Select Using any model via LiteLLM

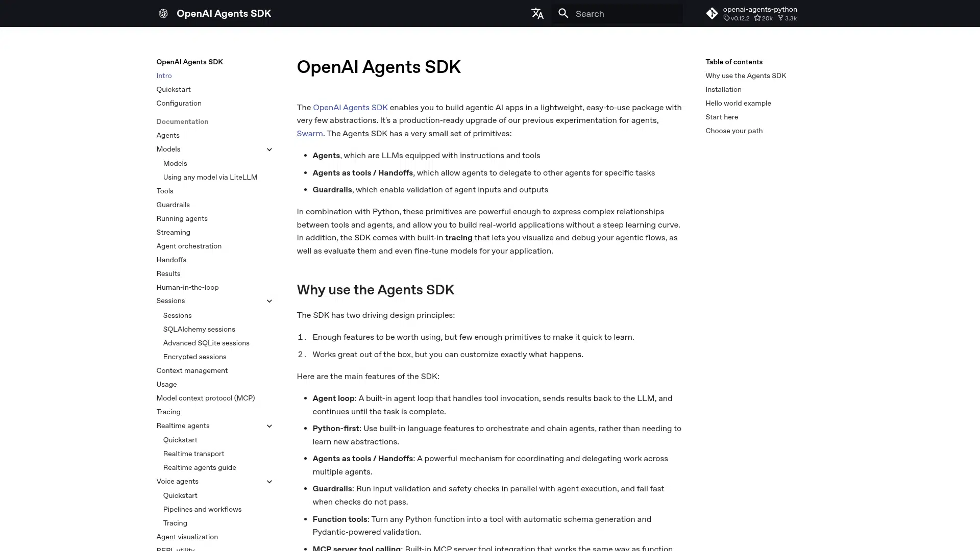click(210, 177)
